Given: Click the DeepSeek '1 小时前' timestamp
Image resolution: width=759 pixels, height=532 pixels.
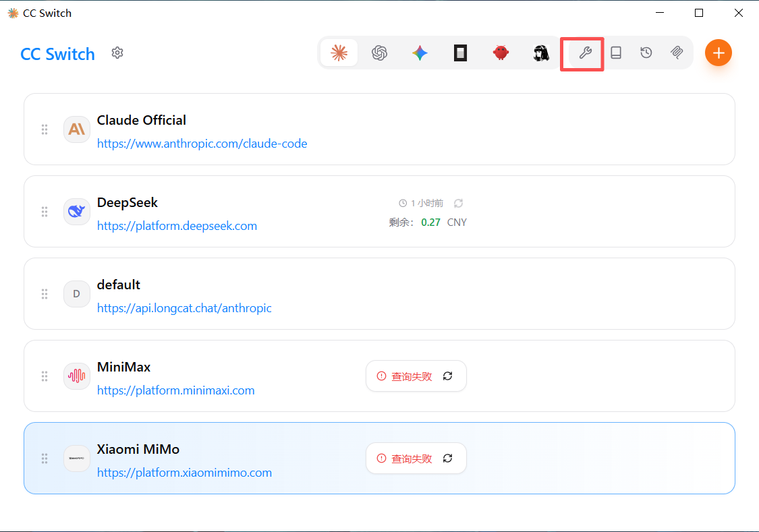Looking at the screenshot, I should coord(427,203).
